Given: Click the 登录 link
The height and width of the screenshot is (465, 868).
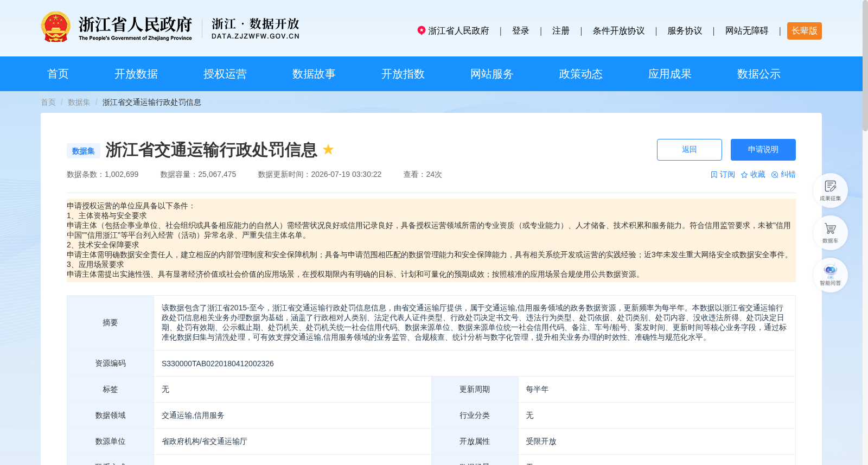Looking at the screenshot, I should pyautogui.click(x=521, y=31).
